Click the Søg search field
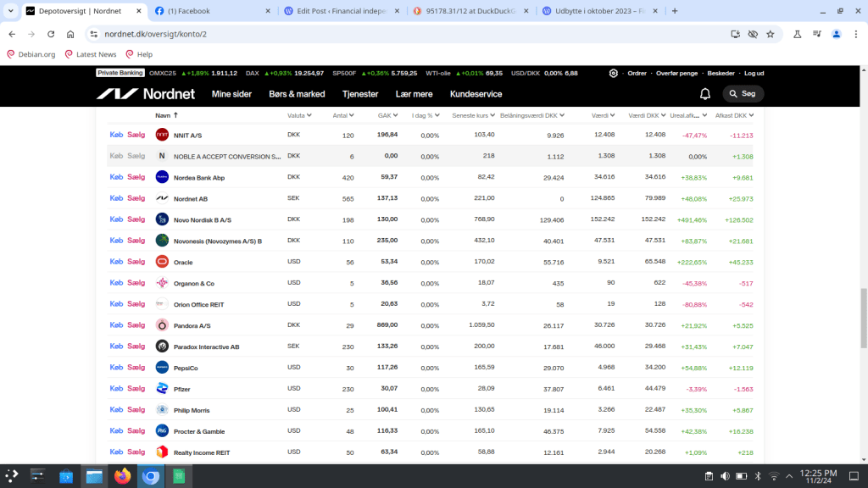The image size is (868, 488). click(x=743, y=94)
